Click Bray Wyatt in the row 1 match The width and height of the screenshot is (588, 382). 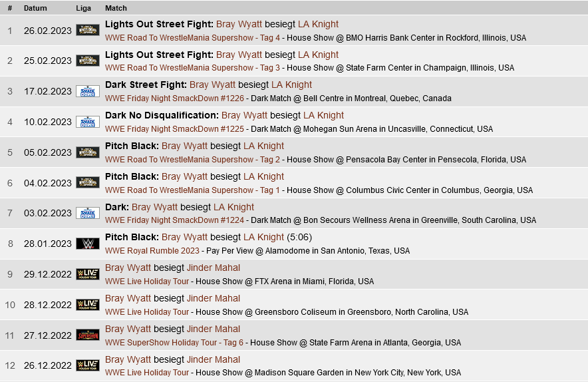coord(239,25)
